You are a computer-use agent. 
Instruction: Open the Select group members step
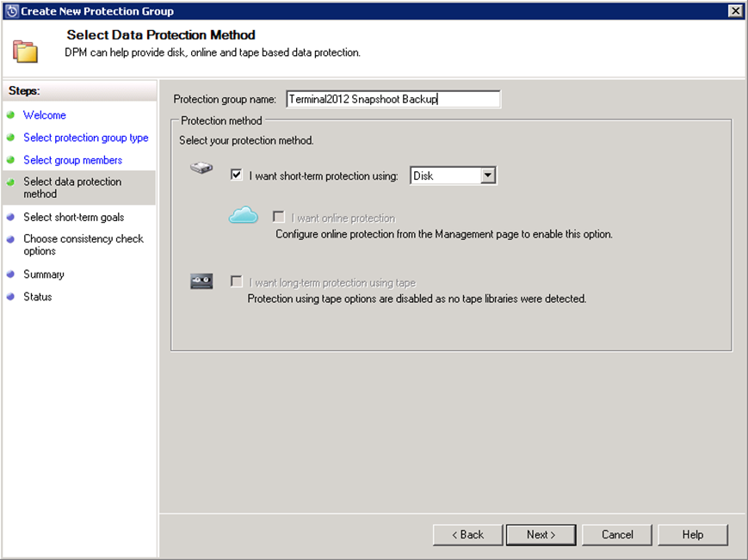pyautogui.click(x=72, y=160)
